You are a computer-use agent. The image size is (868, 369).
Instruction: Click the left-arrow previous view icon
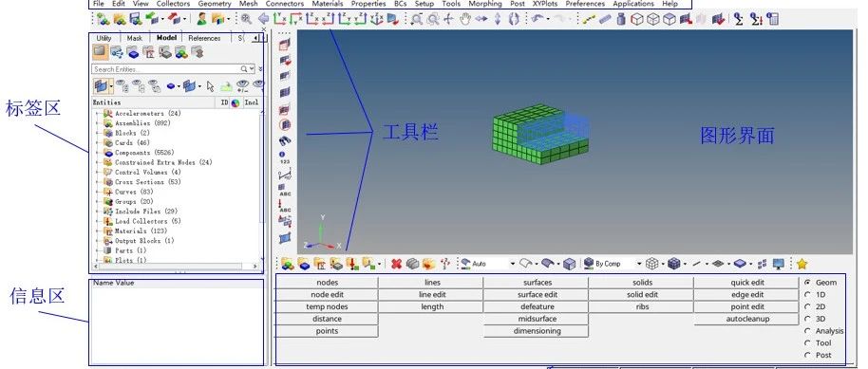pyautogui.click(x=263, y=19)
